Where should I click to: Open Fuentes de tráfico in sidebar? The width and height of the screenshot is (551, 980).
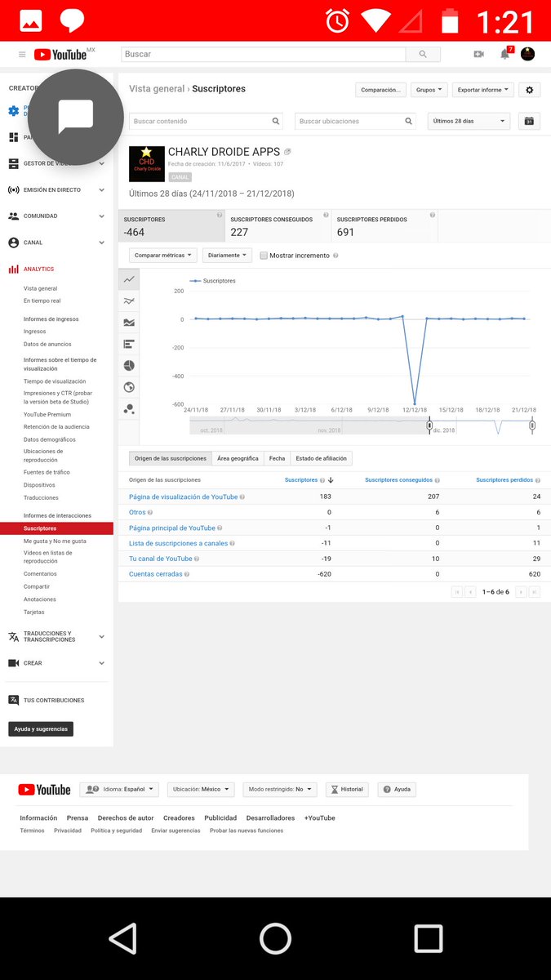(x=47, y=472)
